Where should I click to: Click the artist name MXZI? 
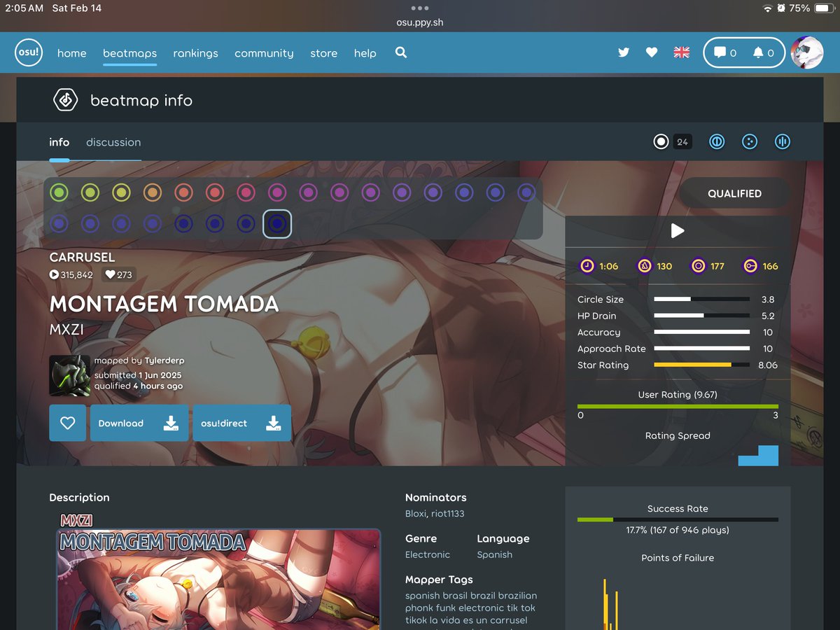point(66,329)
